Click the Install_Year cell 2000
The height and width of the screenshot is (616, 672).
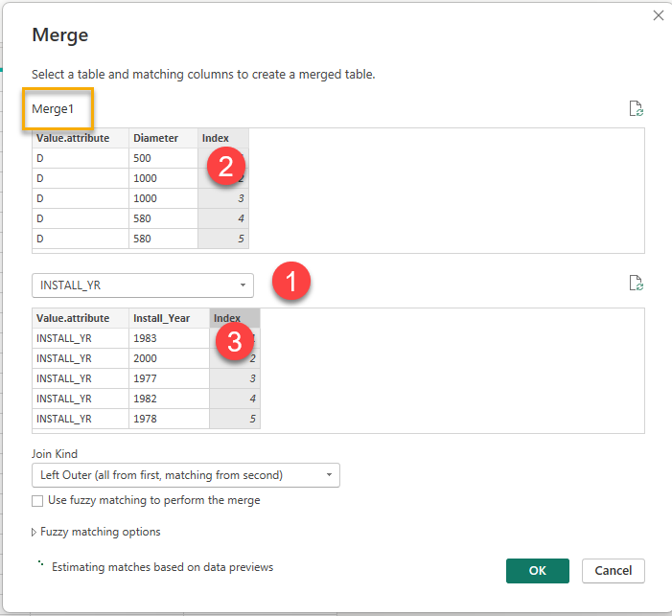tap(169, 358)
